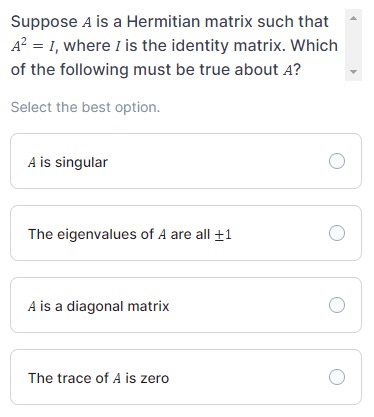Click the 'A is singular' option label text
Viewport: 374px width, 417px height.
tap(68, 162)
